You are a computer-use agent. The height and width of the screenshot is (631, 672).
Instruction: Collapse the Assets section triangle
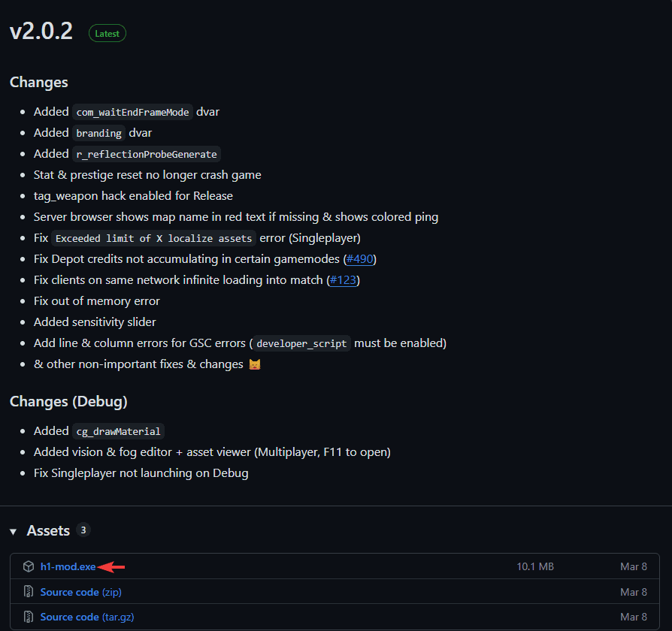pyautogui.click(x=14, y=531)
